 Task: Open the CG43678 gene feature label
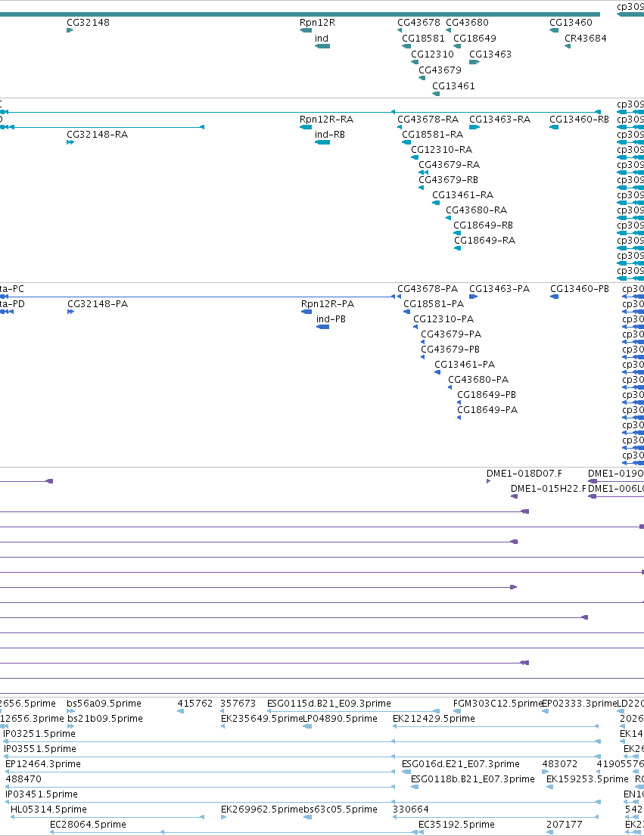(x=418, y=23)
